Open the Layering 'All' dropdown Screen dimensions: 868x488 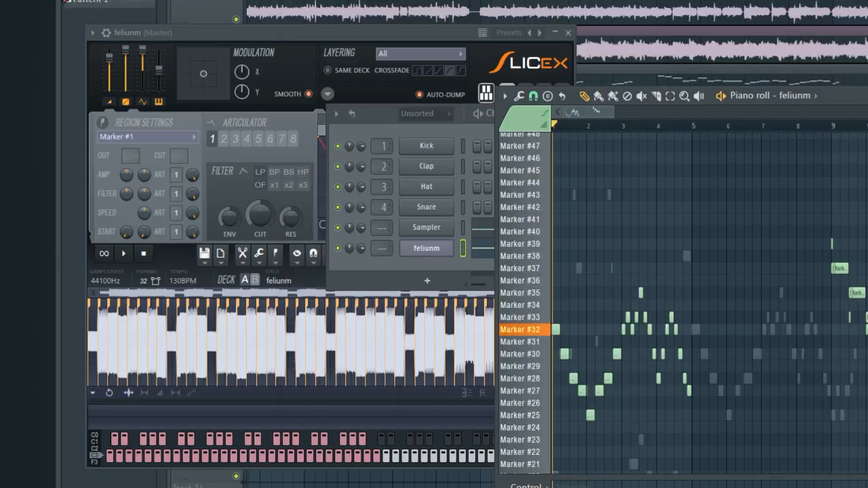420,54
